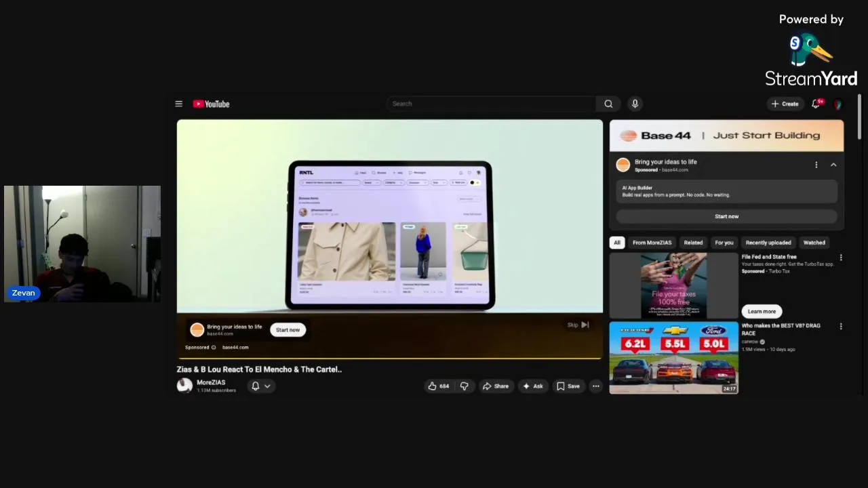The height and width of the screenshot is (488, 868).
Task: Click the Create button
Action: (785, 104)
